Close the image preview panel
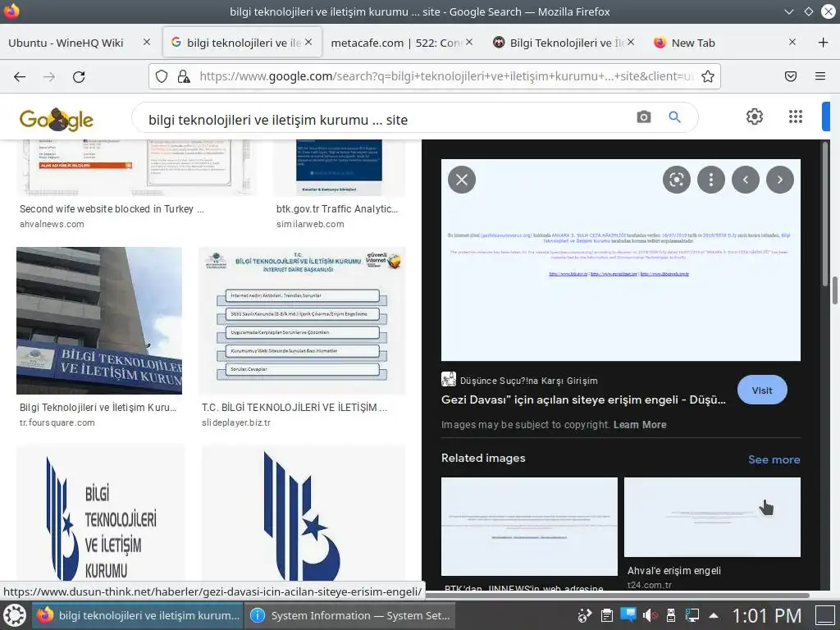 pyautogui.click(x=462, y=180)
